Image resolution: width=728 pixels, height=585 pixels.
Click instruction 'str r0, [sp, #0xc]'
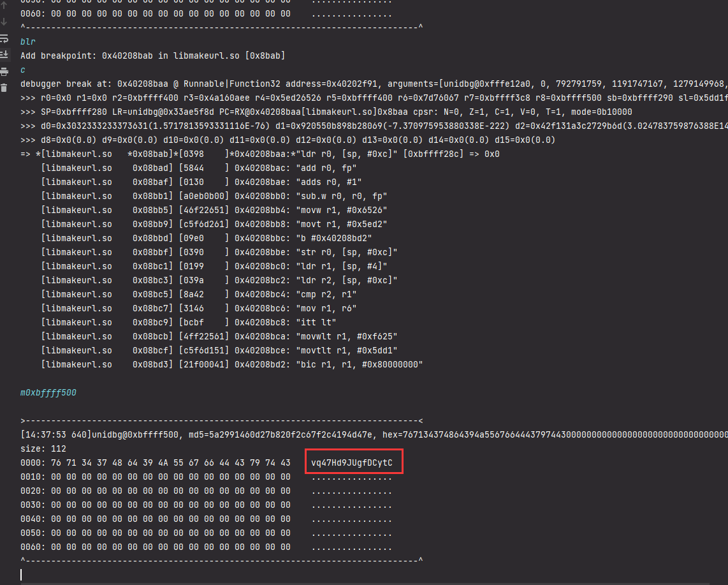(346, 252)
